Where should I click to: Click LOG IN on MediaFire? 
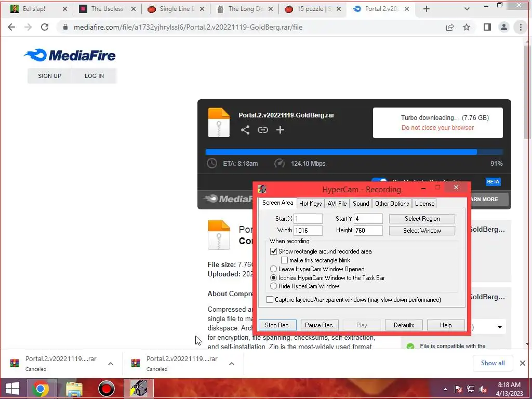coord(94,76)
